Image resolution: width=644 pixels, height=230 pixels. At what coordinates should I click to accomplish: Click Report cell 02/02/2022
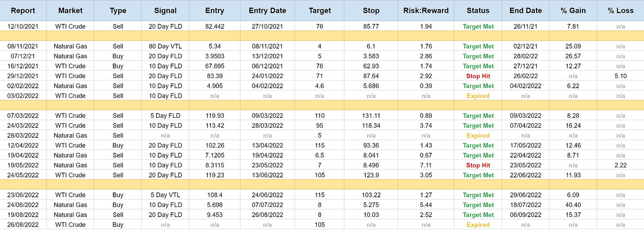(23, 86)
